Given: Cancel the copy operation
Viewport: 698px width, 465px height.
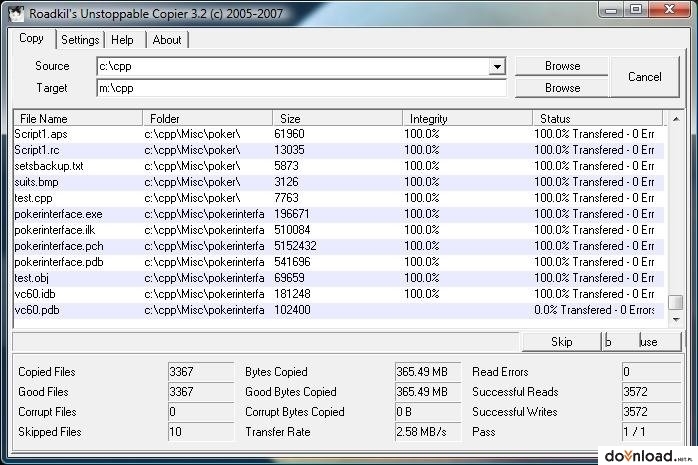Looking at the screenshot, I should point(645,77).
